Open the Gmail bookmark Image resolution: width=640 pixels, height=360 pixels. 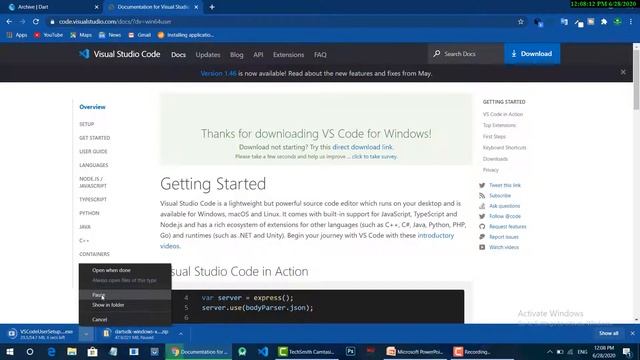140,35
